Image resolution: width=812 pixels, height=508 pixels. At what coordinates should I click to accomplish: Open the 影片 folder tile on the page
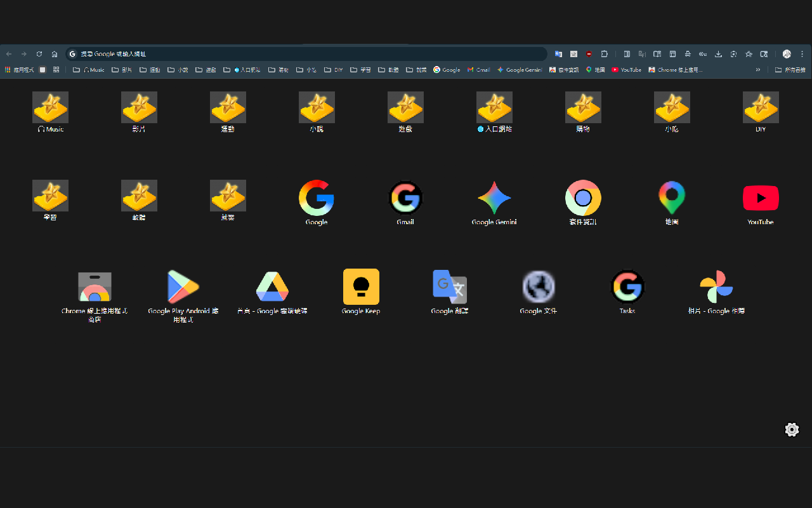pos(139,112)
